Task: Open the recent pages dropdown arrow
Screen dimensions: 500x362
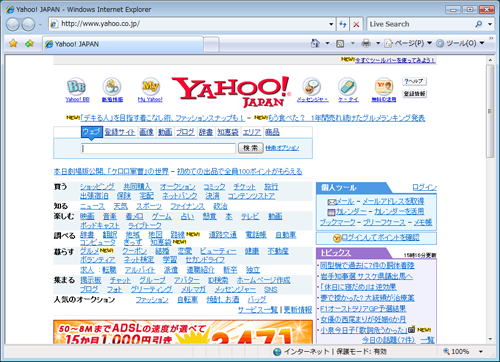Action: click(x=40, y=25)
